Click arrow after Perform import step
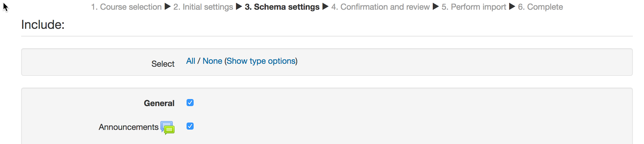This screenshot has height=144, width=644. (x=512, y=6)
